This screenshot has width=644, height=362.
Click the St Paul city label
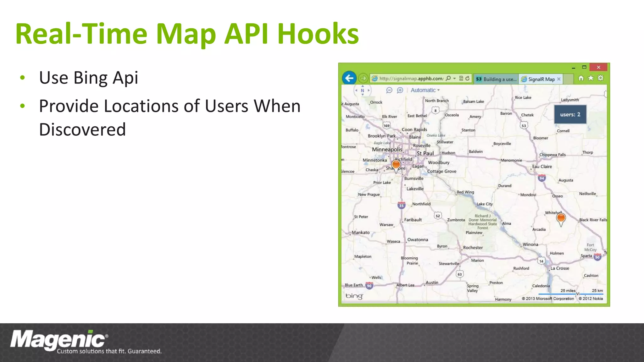click(x=425, y=153)
